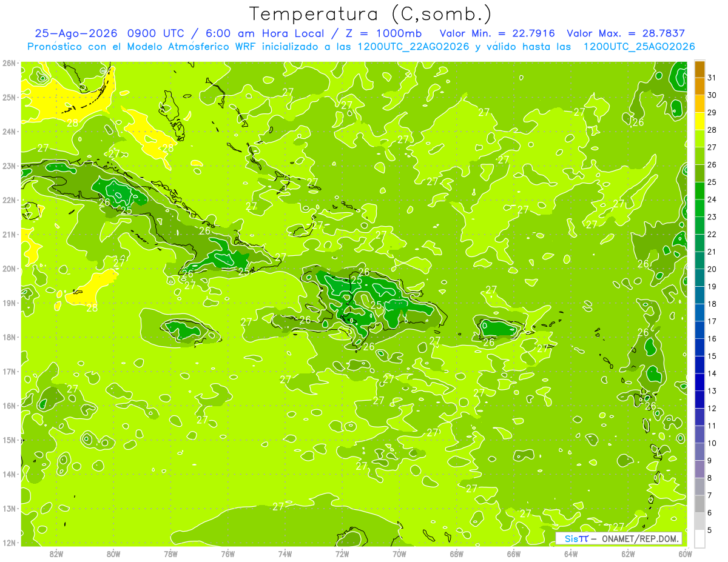Click the orange-brown legend swatch between 30 and 31
The image size is (728, 562).
(699, 69)
